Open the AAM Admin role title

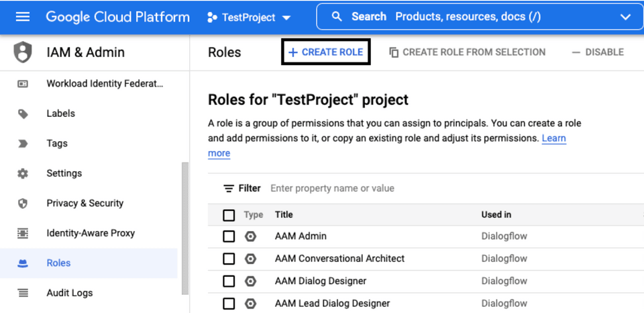click(x=301, y=236)
